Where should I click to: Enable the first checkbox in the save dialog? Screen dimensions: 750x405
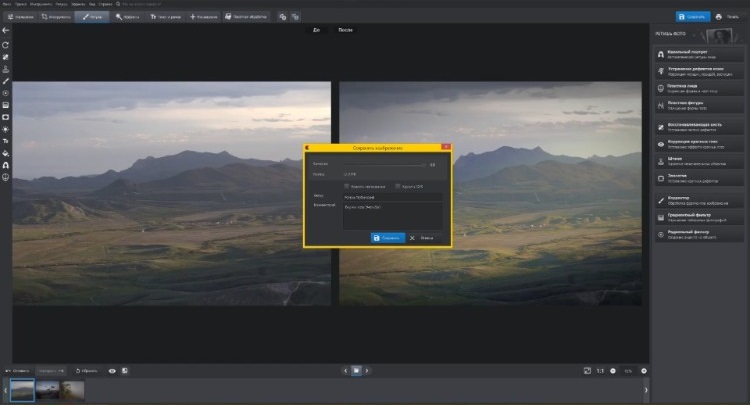(347, 186)
